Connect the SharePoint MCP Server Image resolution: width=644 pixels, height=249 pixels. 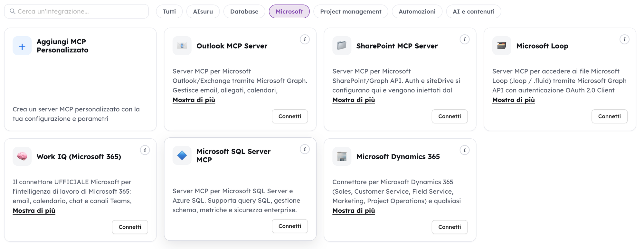tap(450, 116)
